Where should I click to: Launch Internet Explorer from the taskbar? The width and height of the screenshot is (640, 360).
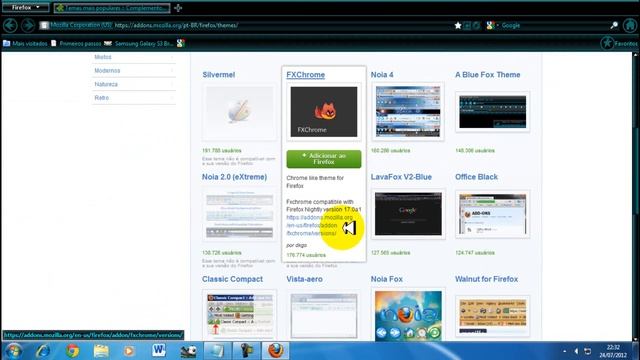(x=43, y=351)
